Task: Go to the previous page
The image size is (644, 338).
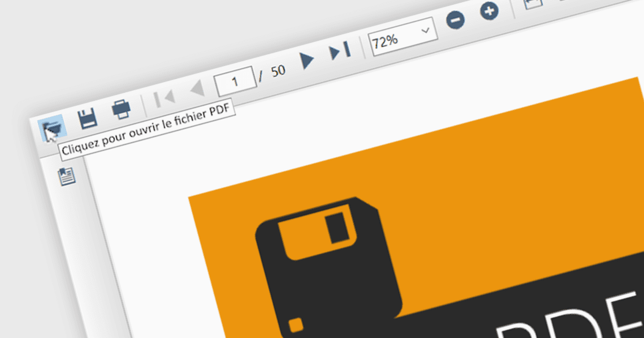Action: [196, 89]
